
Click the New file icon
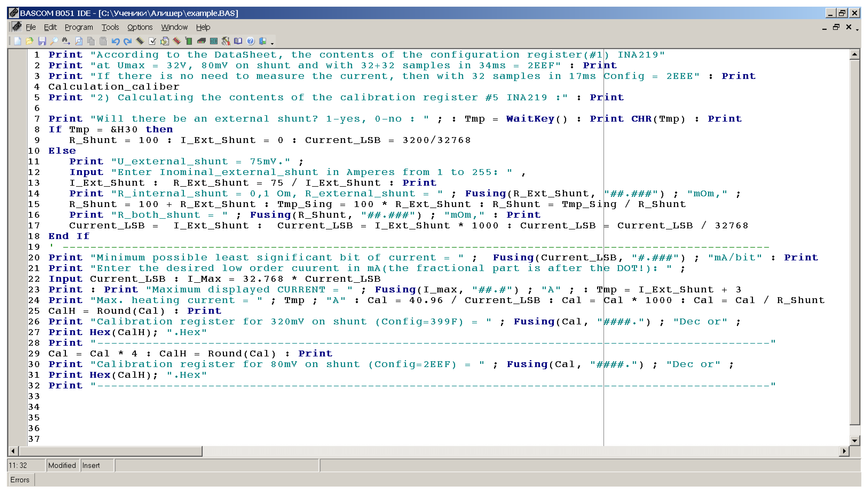click(18, 41)
